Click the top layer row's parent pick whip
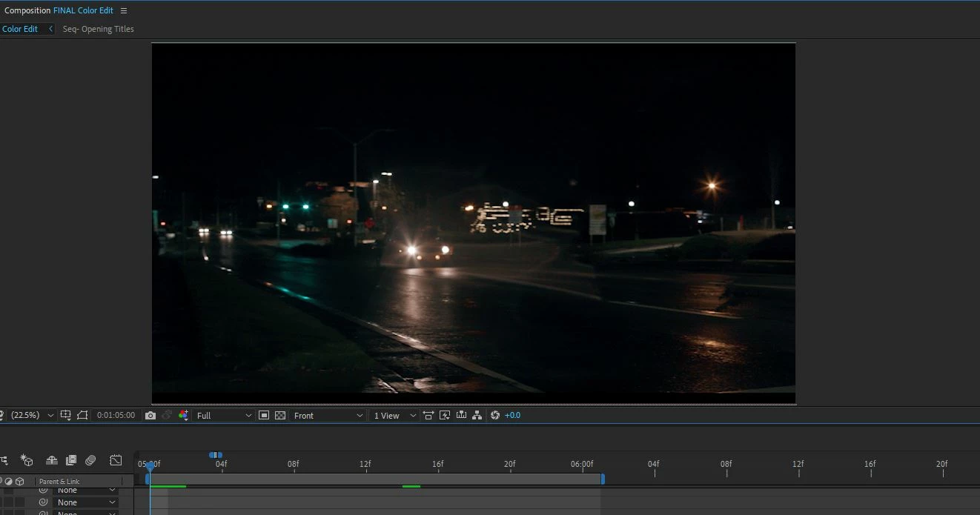This screenshot has height=515, width=980. (43, 491)
